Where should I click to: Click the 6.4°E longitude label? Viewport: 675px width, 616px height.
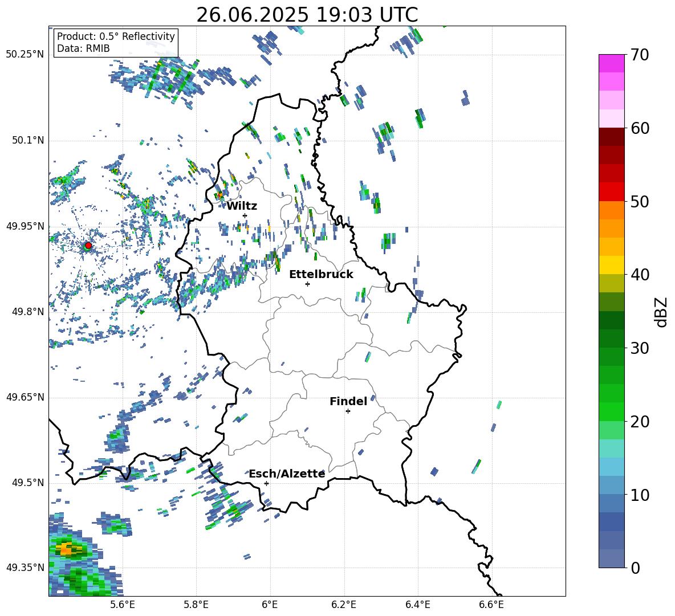417,605
